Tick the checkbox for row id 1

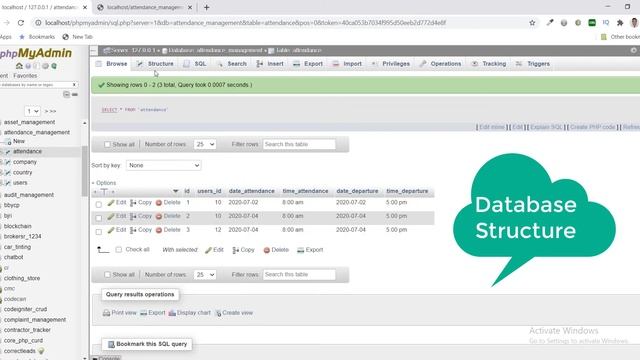(x=99, y=204)
